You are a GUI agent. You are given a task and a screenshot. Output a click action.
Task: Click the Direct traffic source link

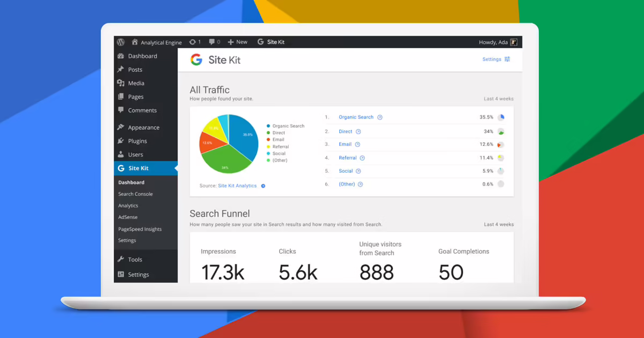click(346, 131)
